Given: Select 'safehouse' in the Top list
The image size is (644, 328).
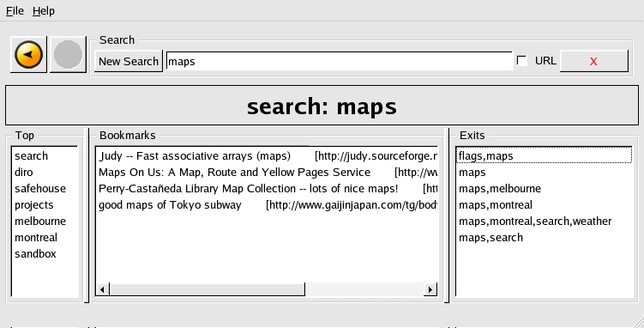Looking at the screenshot, I should [x=45, y=189].
